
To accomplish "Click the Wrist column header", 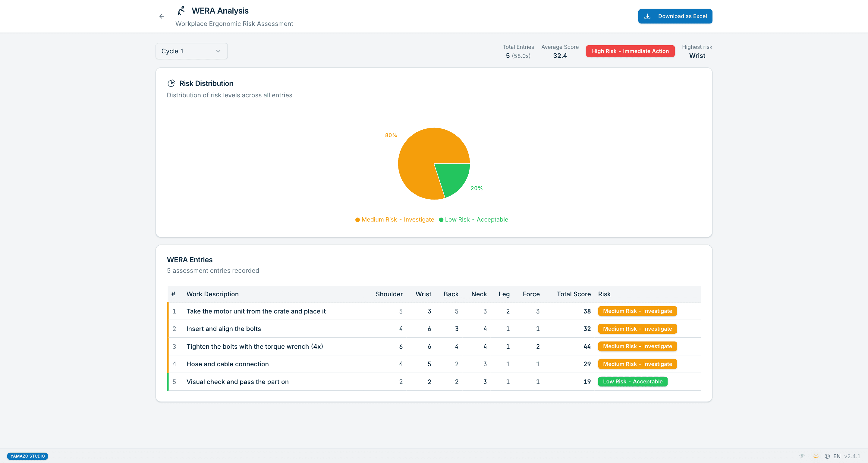I will pyautogui.click(x=423, y=294).
